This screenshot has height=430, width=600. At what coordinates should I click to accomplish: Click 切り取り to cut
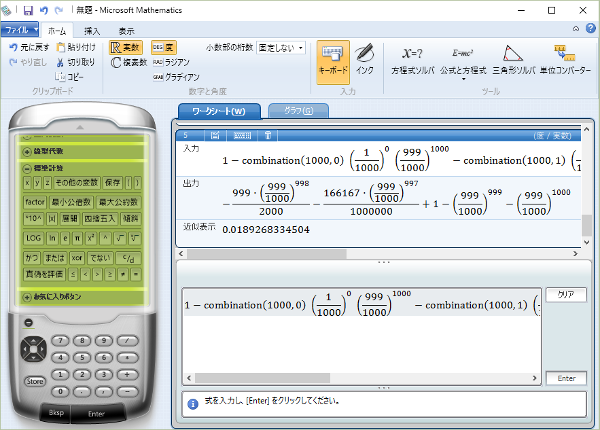coord(76,62)
